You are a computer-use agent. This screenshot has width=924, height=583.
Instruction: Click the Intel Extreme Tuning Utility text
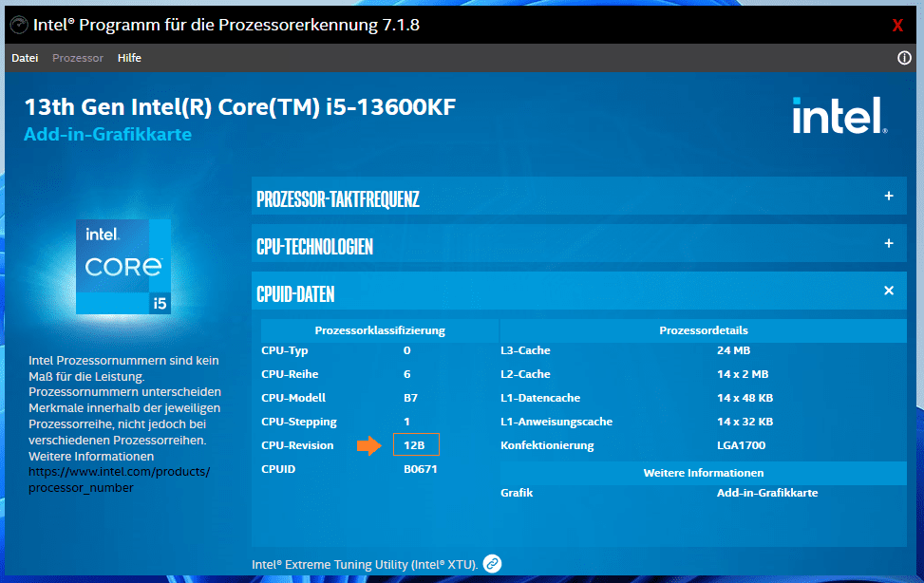click(x=365, y=565)
